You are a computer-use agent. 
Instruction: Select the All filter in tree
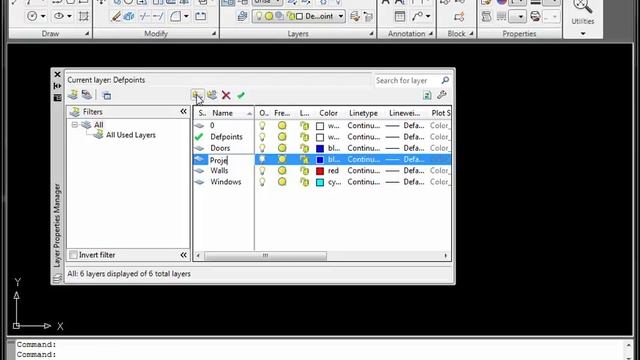(x=98, y=124)
